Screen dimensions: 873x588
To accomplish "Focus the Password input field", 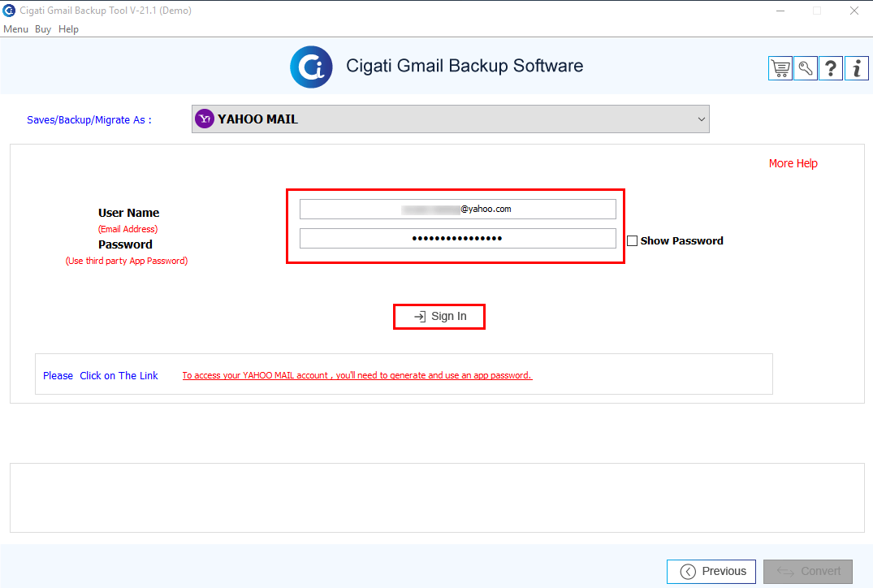I will [458, 238].
